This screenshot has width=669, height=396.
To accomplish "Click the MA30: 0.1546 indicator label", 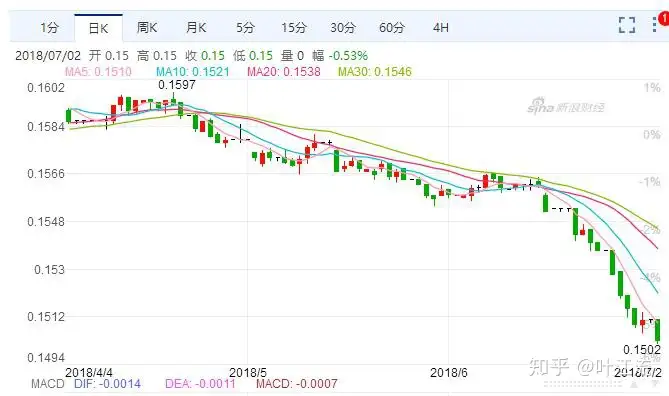I will click(x=375, y=72).
